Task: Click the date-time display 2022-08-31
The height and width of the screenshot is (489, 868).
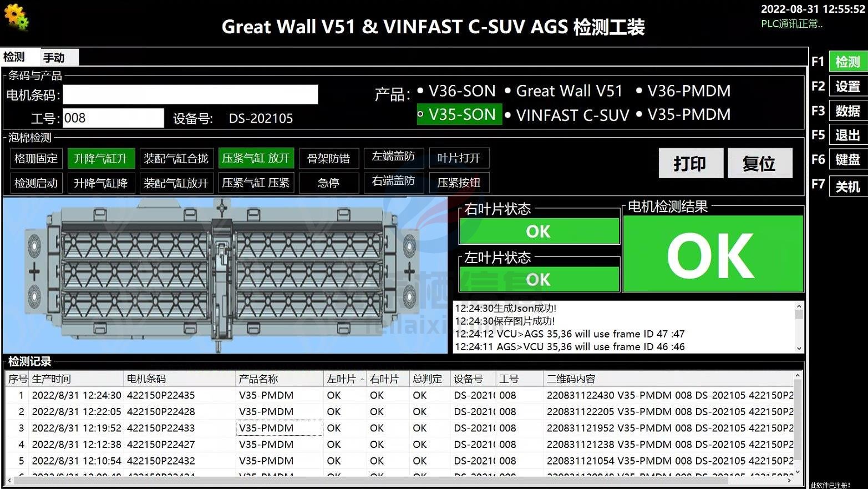Action: (813, 9)
